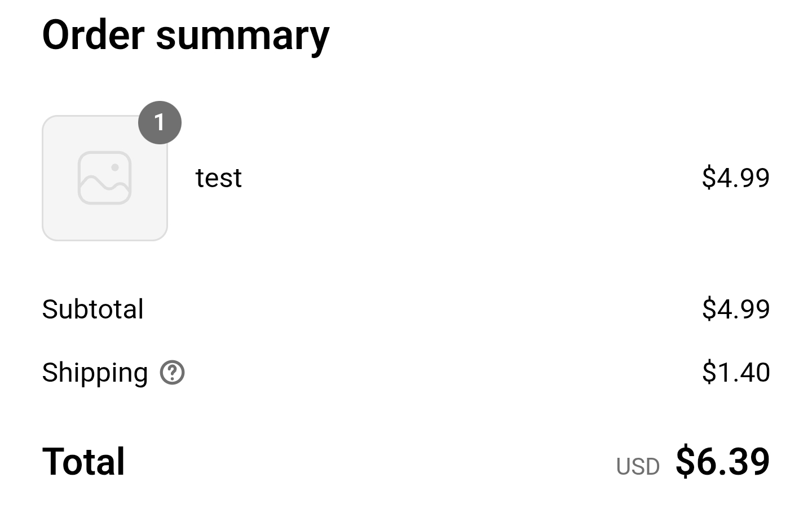Click the Shipping label text
Viewport: 812px width, 526px height.
tap(95, 373)
